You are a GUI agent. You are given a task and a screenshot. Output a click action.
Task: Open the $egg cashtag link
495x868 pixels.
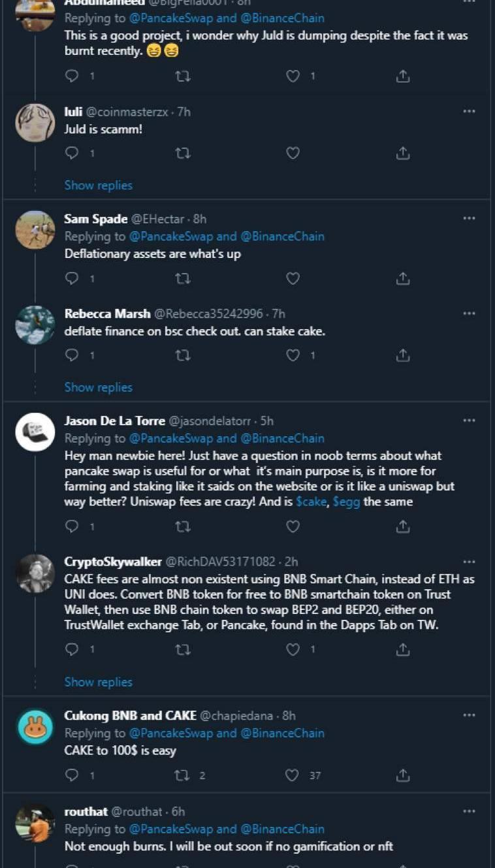[346, 502]
